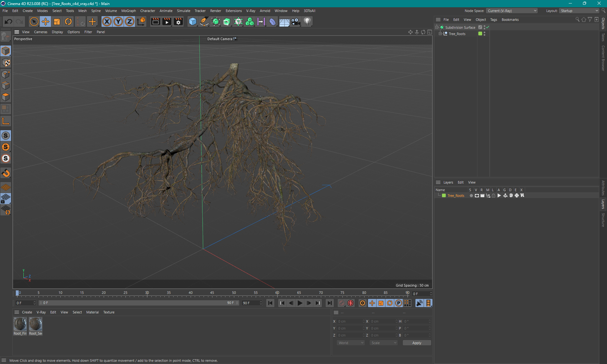Viewport: 607px width, 364px height.
Task: Switch to Texture mode in left palette
Action: (x=6, y=63)
